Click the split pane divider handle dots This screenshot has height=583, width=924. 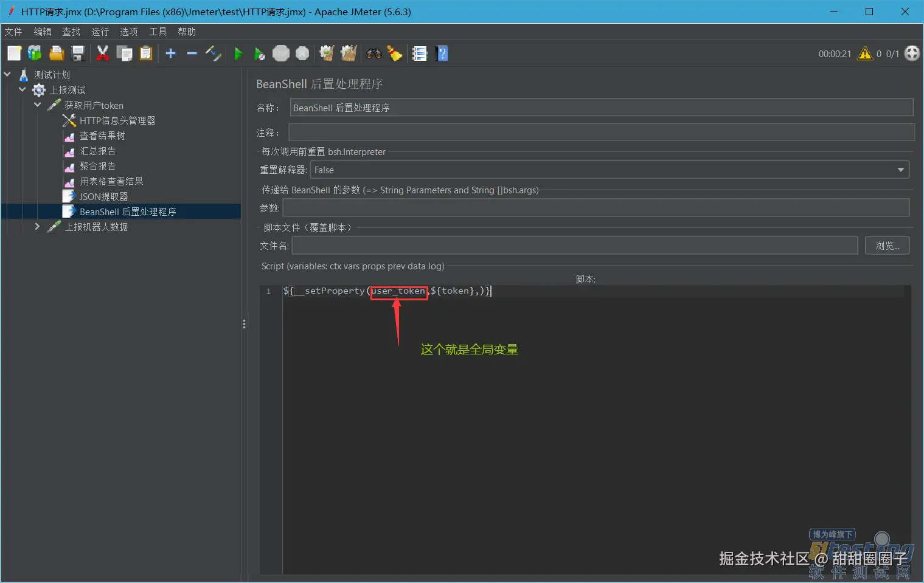coord(245,324)
